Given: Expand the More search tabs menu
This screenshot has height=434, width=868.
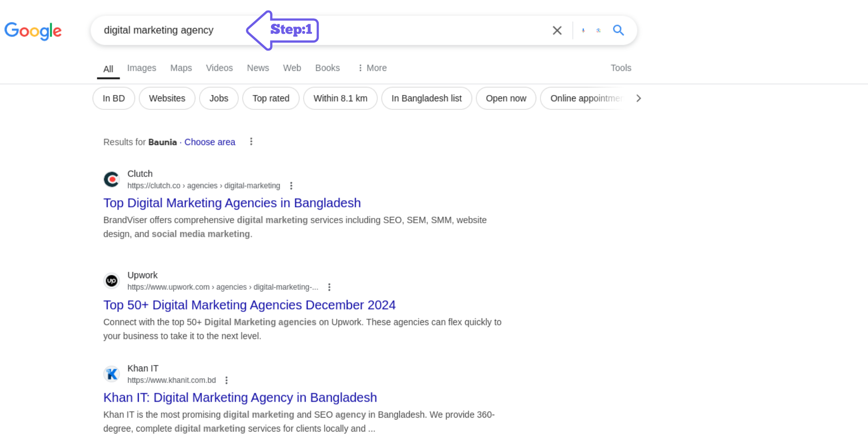Looking at the screenshot, I should [372, 68].
